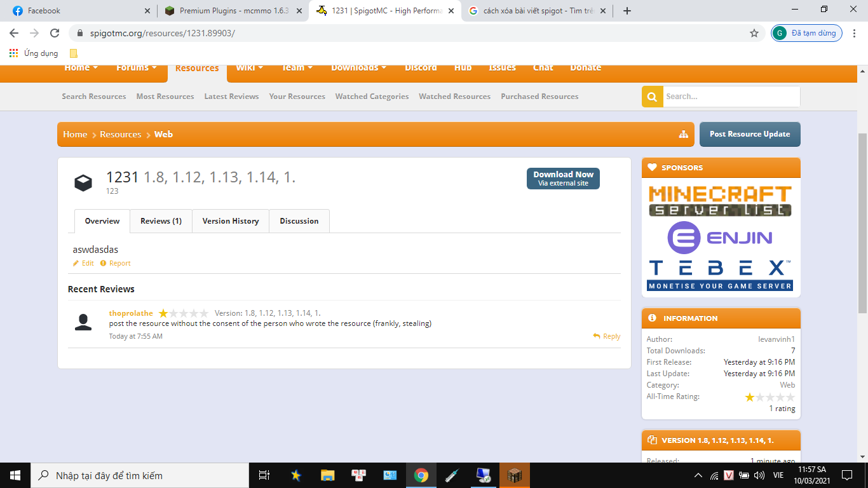Click the Post Resource Update button

coord(750,134)
